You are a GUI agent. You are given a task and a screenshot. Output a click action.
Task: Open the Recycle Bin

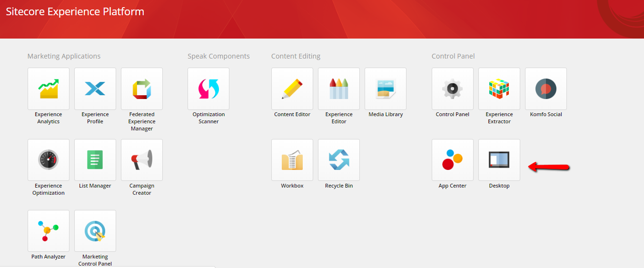pos(339,160)
